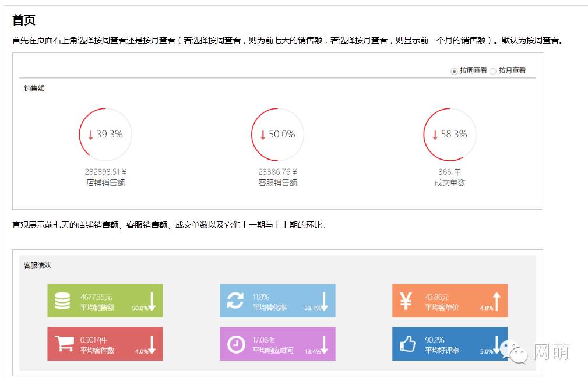Open the orange 平均客单价 card
The image size is (588, 381).
[450, 301]
